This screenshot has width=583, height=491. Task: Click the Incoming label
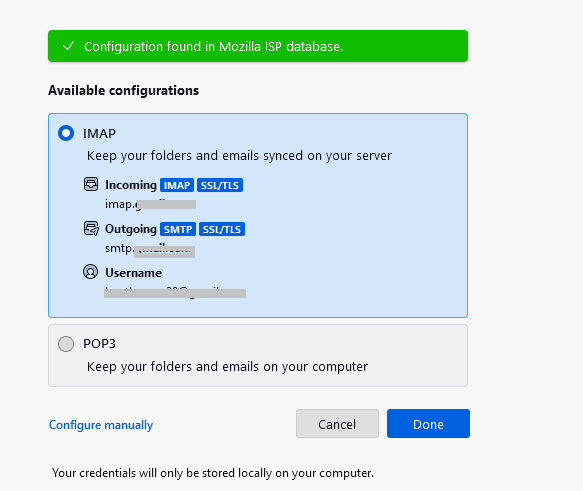tap(131, 185)
